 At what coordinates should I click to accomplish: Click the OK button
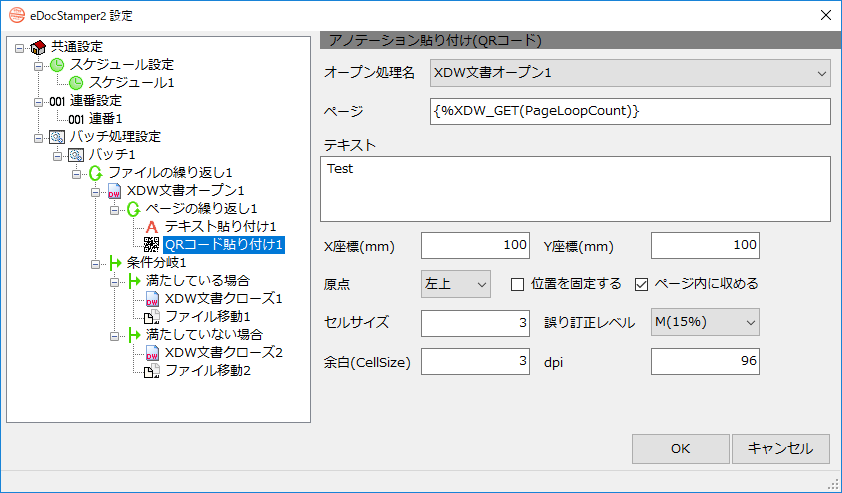click(680, 449)
